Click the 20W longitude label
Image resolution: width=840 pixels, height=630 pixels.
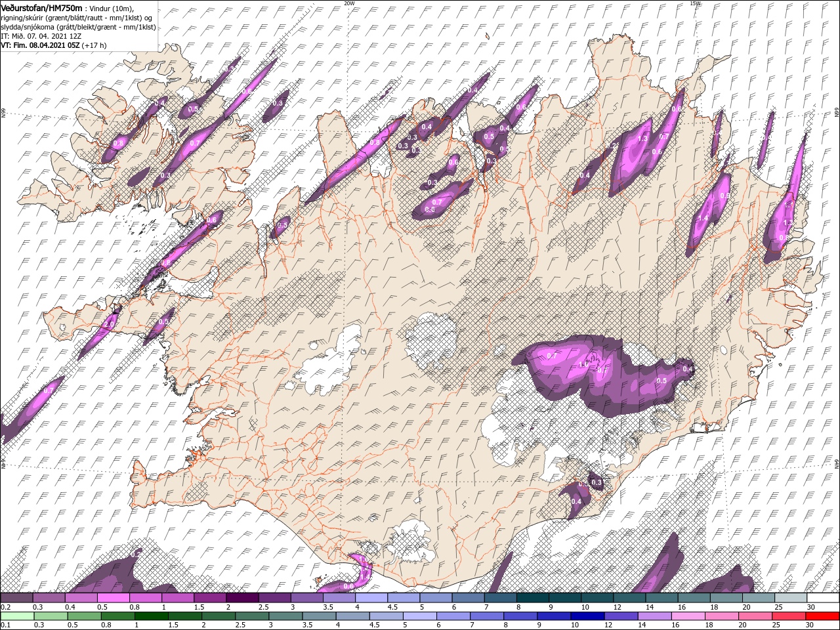click(349, 3)
